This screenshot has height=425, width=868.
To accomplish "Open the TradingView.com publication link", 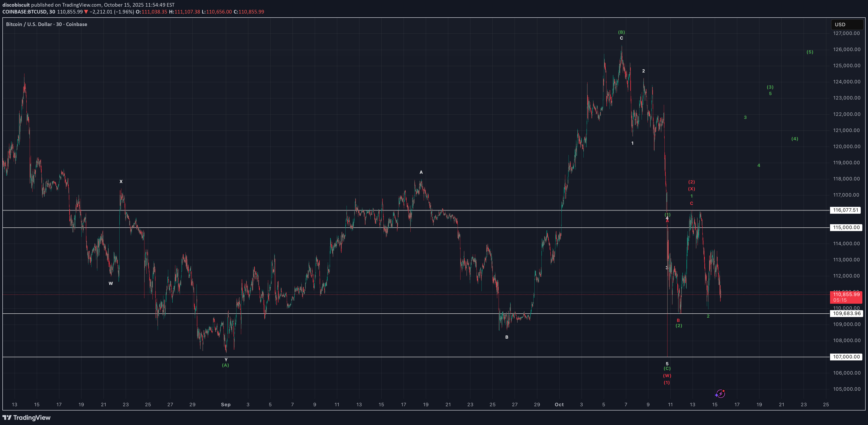I will [x=82, y=5].
